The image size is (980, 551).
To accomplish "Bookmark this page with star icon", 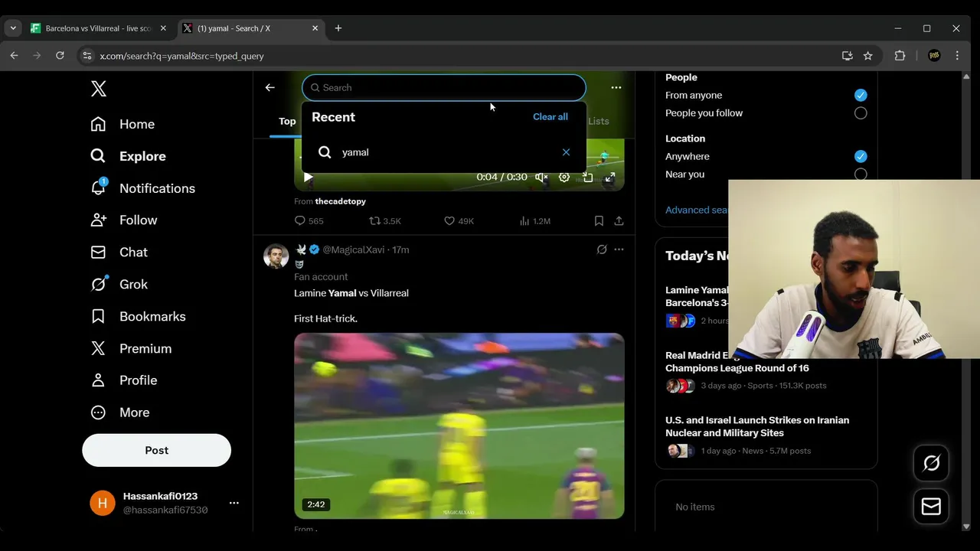I will coord(867,56).
